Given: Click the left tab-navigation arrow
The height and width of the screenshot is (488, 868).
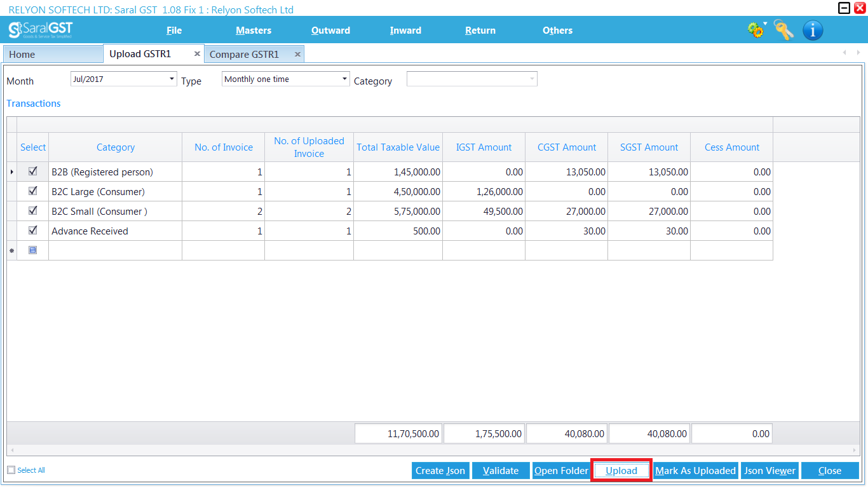Looking at the screenshot, I should [x=844, y=53].
